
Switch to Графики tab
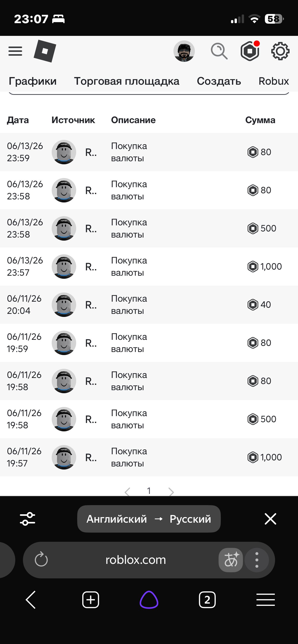click(33, 81)
